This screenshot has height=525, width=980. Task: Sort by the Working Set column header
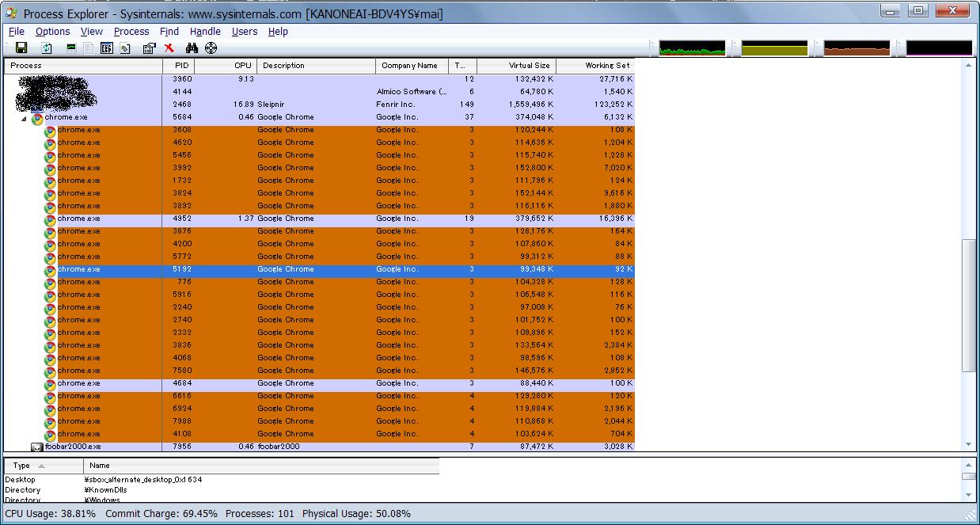click(x=595, y=66)
